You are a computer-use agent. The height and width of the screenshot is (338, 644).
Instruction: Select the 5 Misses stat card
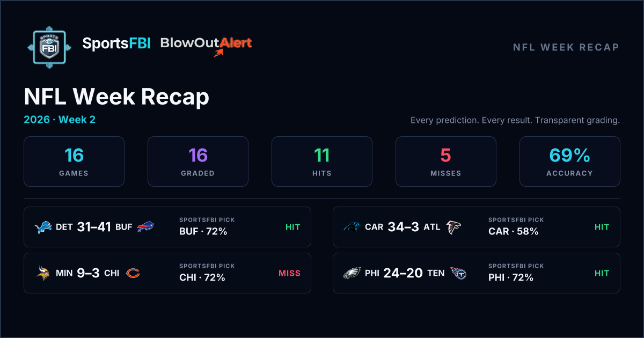coord(446,161)
